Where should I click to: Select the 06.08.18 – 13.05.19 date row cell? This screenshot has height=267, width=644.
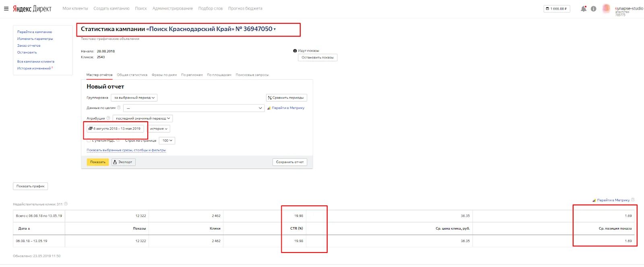[x=39, y=241]
